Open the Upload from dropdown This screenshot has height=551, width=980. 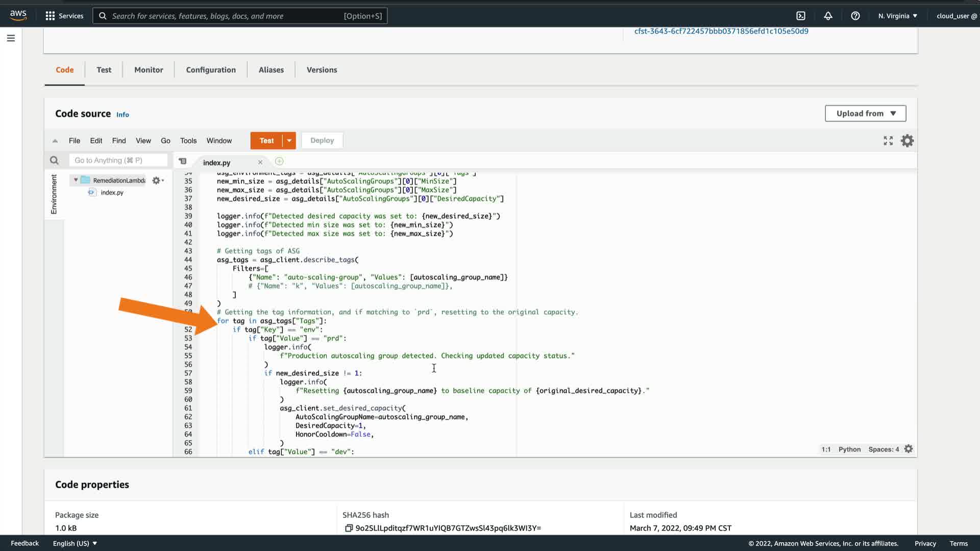point(865,113)
